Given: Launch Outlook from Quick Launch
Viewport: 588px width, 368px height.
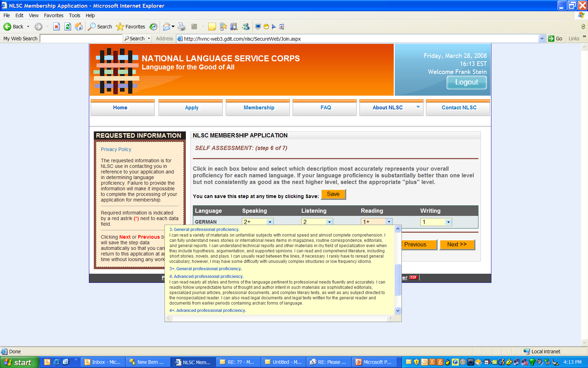Looking at the screenshot, I should tap(47, 362).
